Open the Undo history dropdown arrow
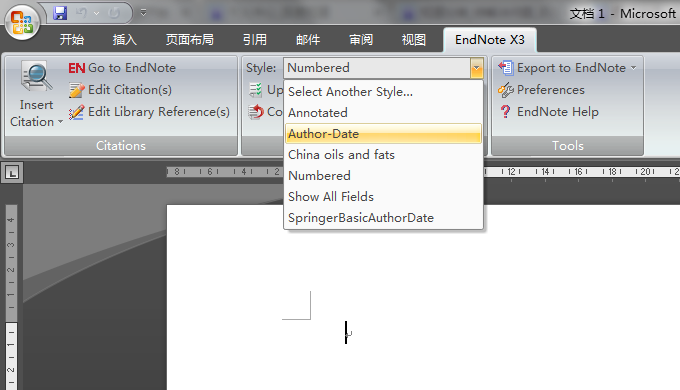The width and height of the screenshot is (680, 390). [97, 13]
